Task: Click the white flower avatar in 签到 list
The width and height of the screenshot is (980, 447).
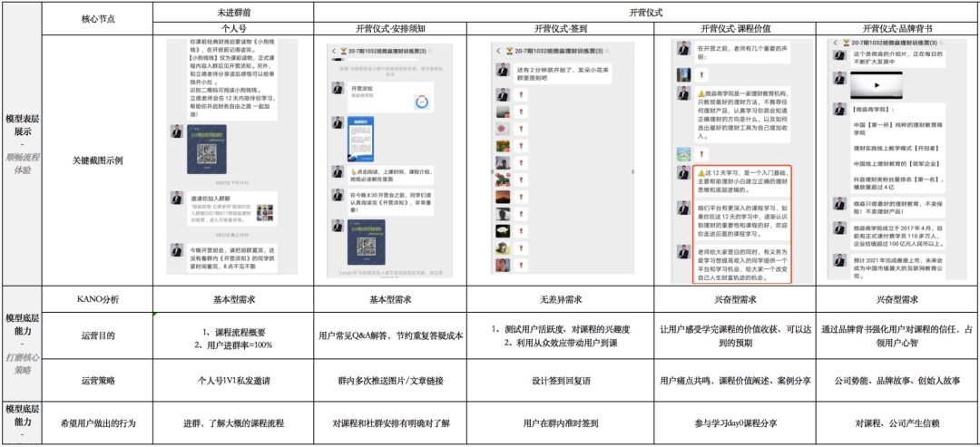Action: (x=502, y=231)
